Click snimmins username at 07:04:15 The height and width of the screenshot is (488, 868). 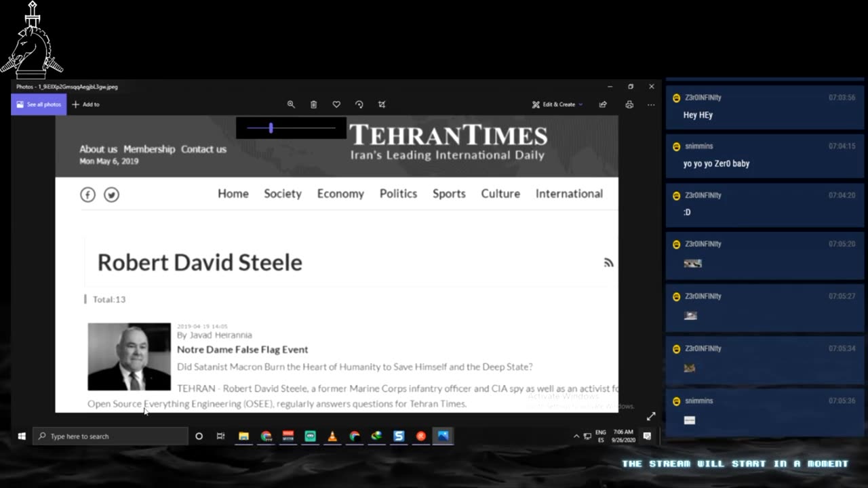[x=698, y=146]
